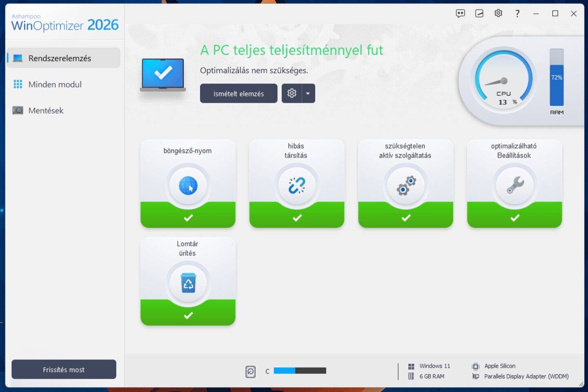Close the WinOptimizer window
This screenshot has width=588, height=392.
point(574,13)
